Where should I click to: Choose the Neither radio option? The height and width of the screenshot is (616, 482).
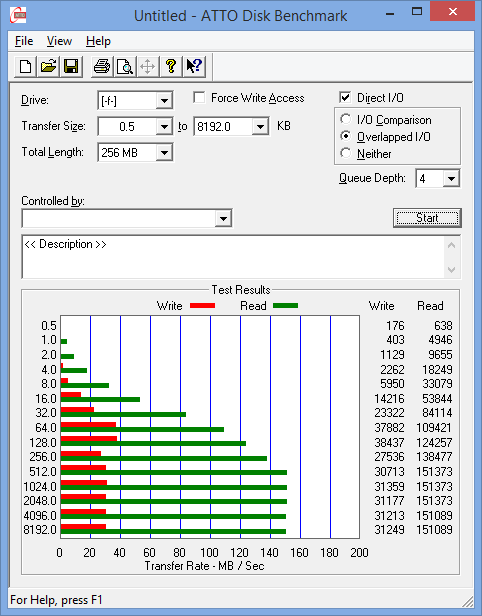tap(346, 153)
